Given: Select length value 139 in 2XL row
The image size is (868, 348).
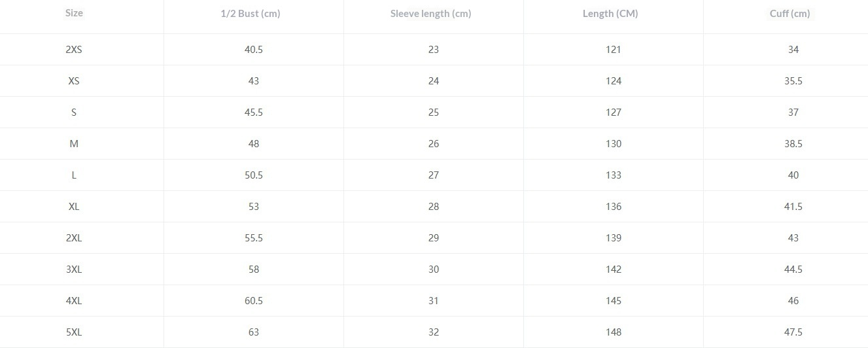Looking at the screenshot, I should (x=614, y=238).
